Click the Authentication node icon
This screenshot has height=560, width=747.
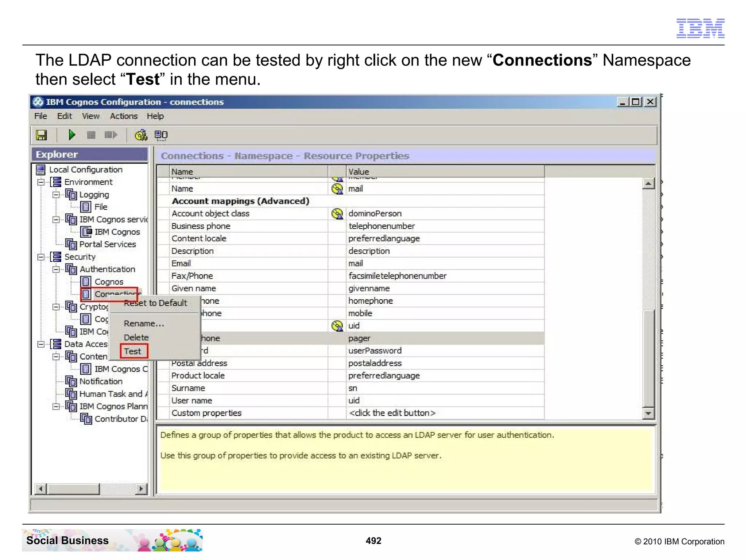(71, 269)
